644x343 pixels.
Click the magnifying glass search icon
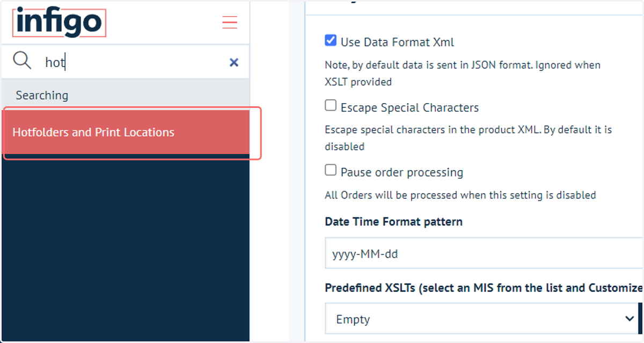click(x=22, y=61)
